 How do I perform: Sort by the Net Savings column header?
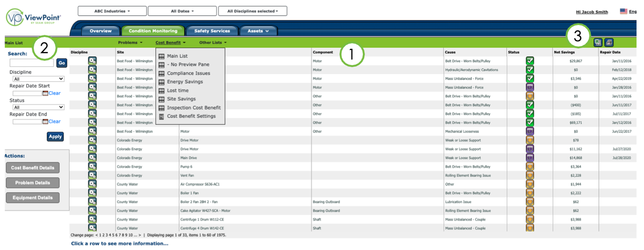pyautogui.click(x=564, y=52)
